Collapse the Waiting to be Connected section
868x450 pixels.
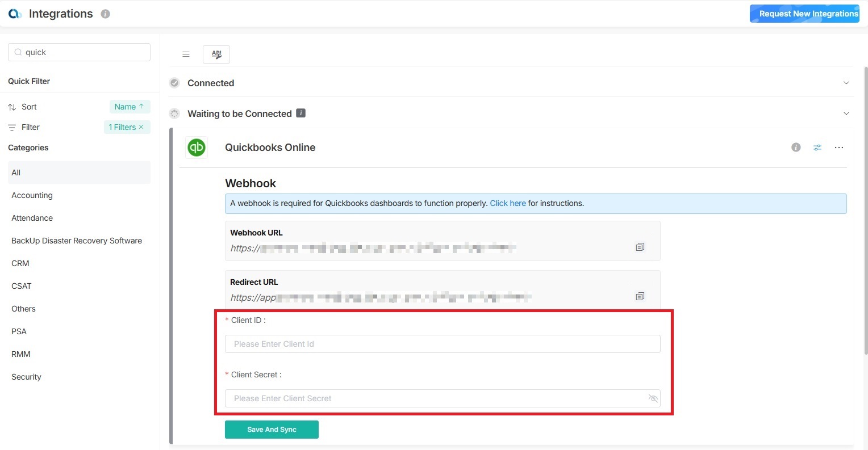[846, 113]
